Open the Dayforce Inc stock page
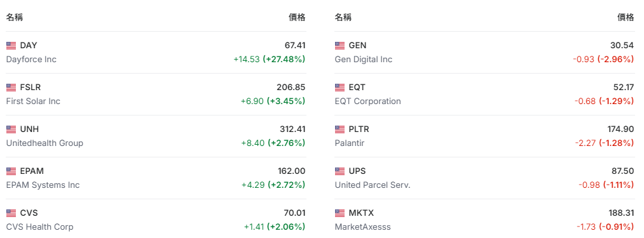 pos(31,60)
